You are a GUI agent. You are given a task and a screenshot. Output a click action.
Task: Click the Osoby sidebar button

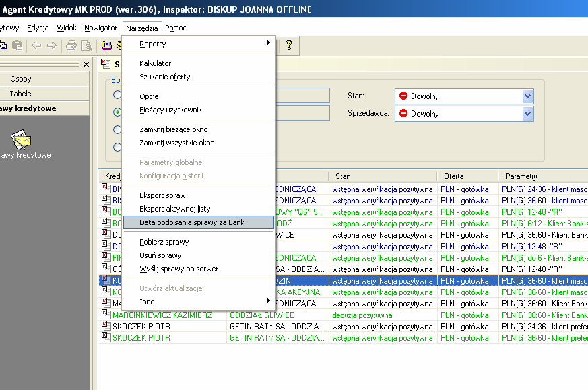point(44,79)
